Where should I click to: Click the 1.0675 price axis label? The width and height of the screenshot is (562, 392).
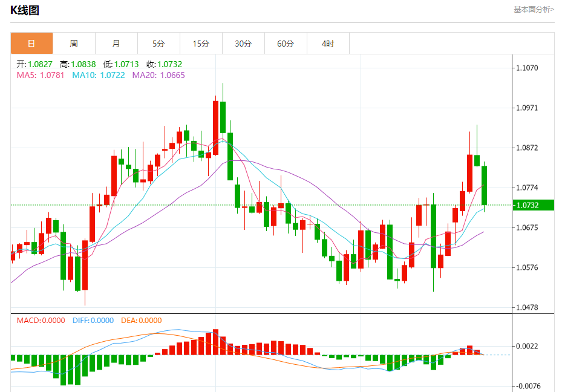point(527,227)
